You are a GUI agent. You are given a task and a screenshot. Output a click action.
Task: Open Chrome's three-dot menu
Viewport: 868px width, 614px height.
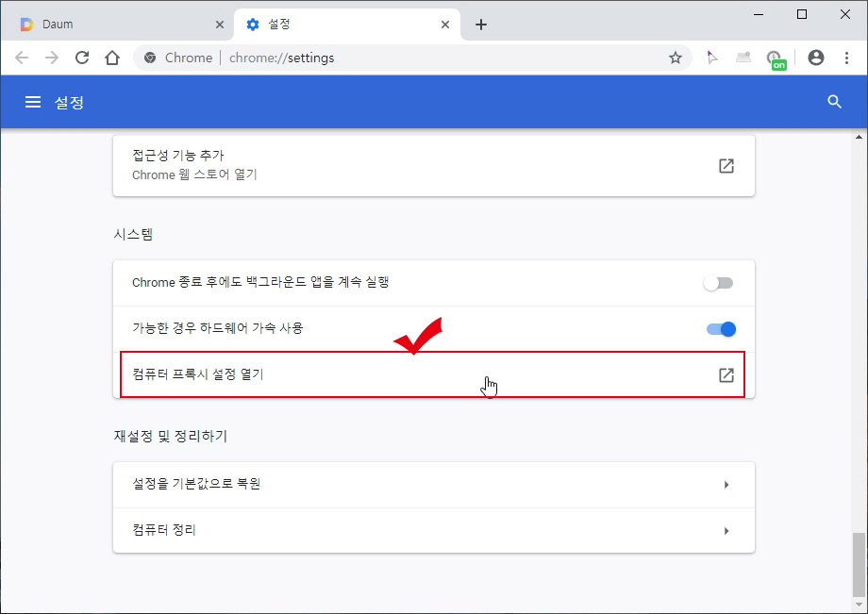click(846, 58)
